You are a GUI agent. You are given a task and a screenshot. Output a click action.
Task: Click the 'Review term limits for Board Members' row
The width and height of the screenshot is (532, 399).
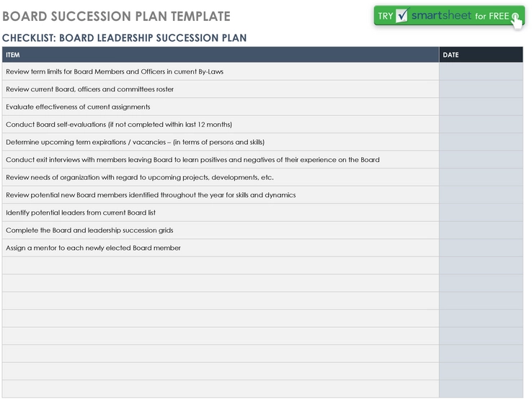221,71
